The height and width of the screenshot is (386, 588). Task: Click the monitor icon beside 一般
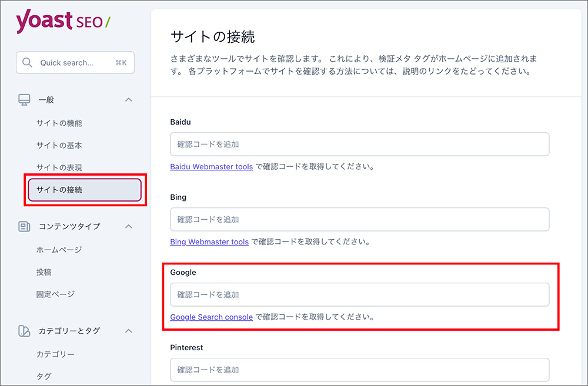click(x=24, y=100)
